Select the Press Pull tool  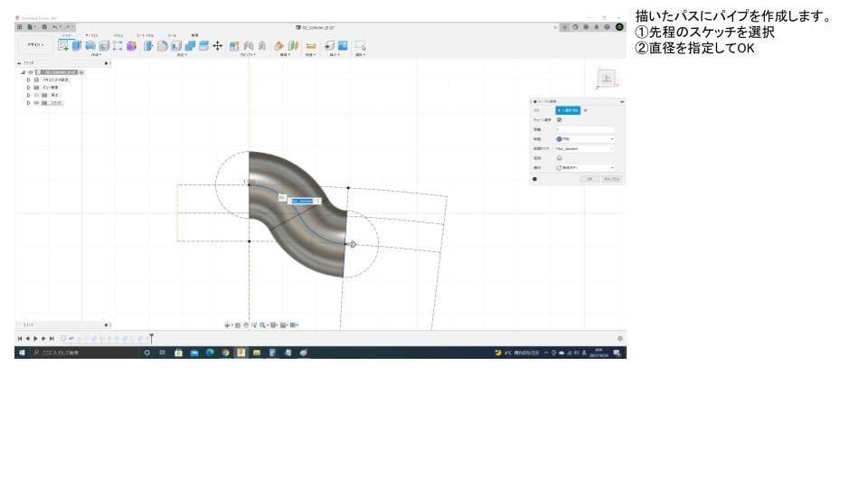(x=148, y=46)
